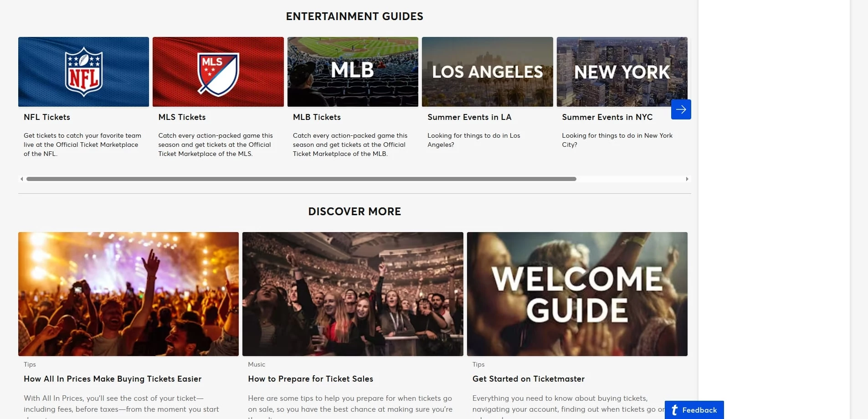Click the concert crowd stadium image
Viewport: 868px width, 419px height.
coord(353,294)
